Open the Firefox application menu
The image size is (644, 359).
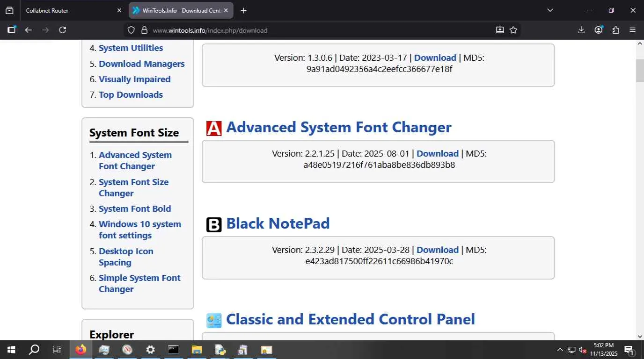coord(633,30)
